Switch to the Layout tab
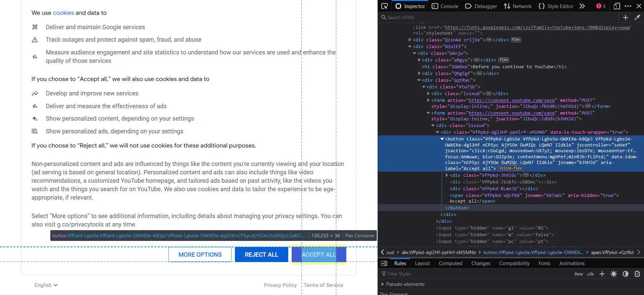Screen dimensions: 644x295 pos(423,263)
